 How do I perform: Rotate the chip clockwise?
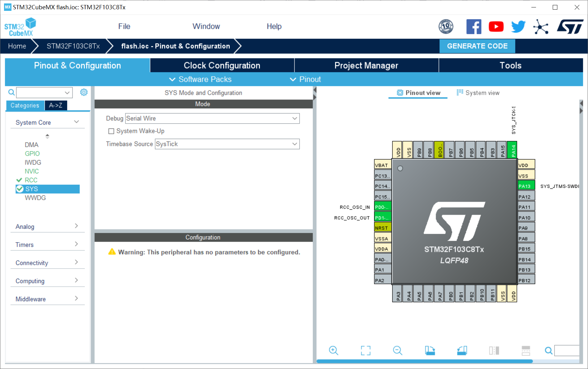click(x=430, y=350)
